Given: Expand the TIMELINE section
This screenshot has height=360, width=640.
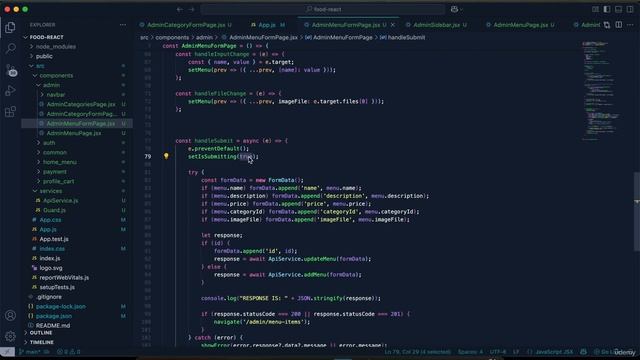Looking at the screenshot, I should [x=41, y=342].
